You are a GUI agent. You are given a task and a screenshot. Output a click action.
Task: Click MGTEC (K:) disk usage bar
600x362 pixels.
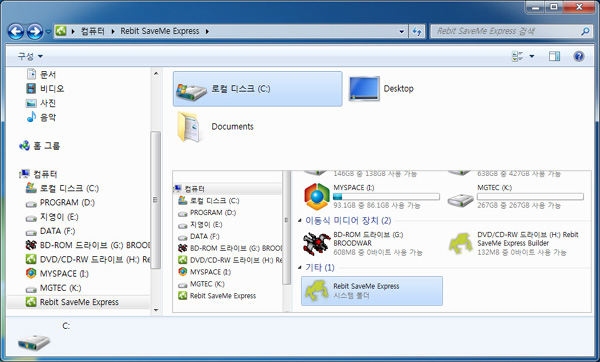tap(530, 197)
